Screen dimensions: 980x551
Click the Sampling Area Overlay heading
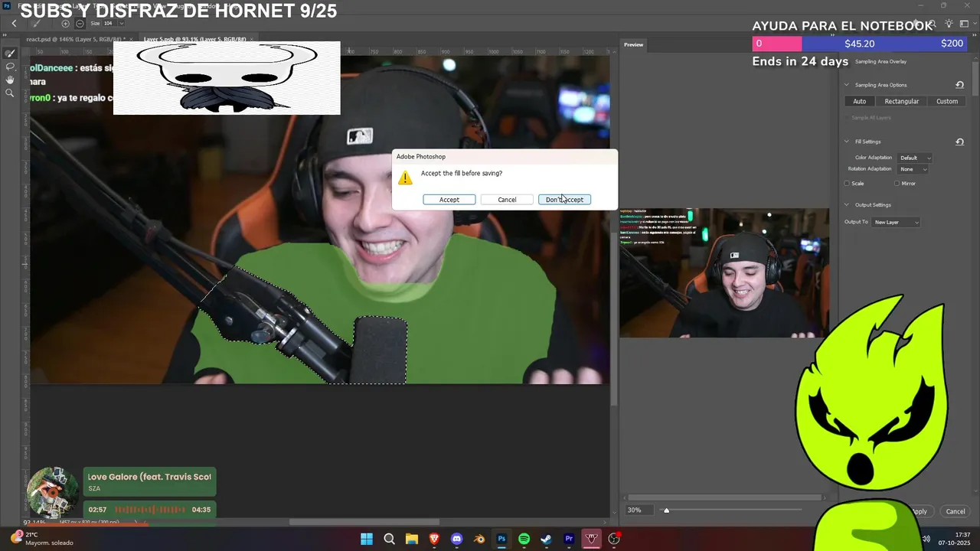[880, 61]
